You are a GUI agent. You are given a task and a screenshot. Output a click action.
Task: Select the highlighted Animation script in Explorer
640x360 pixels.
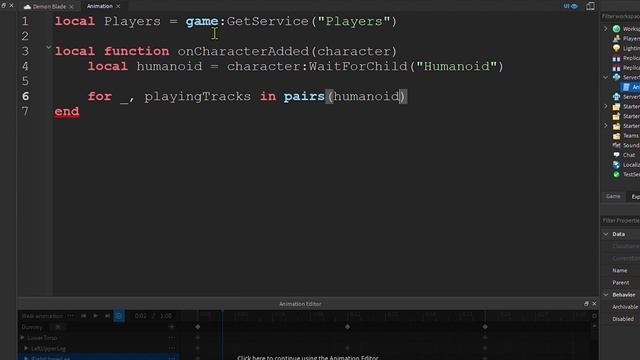[x=630, y=87]
